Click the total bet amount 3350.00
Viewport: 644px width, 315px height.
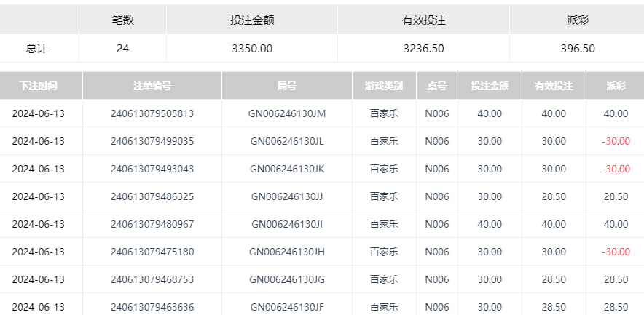(251, 49)
